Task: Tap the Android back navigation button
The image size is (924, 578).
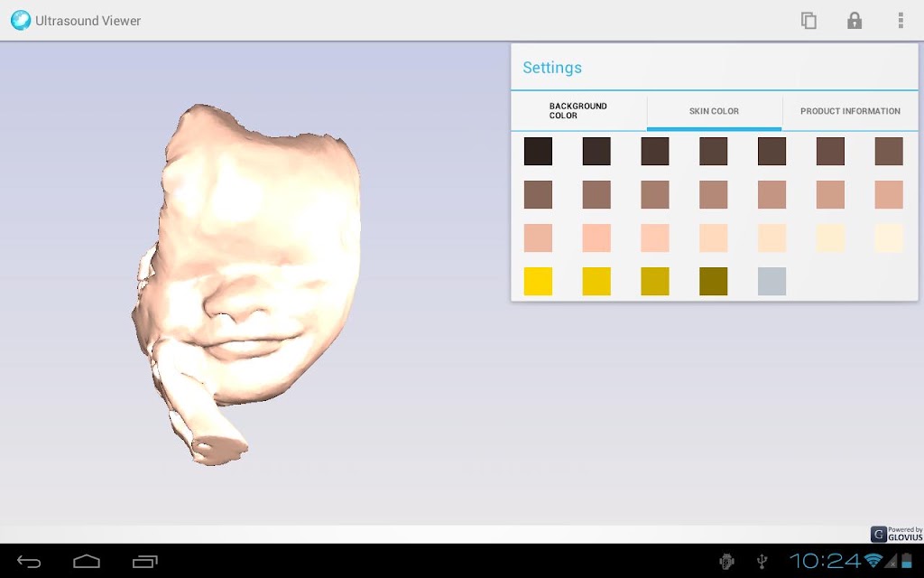Action: (x=29, y=562)
